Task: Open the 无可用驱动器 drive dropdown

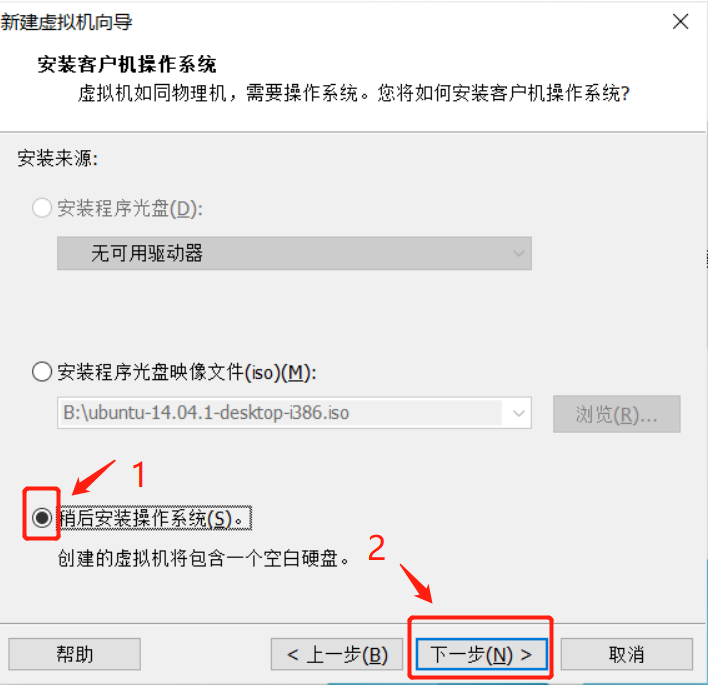Action: 294,253
